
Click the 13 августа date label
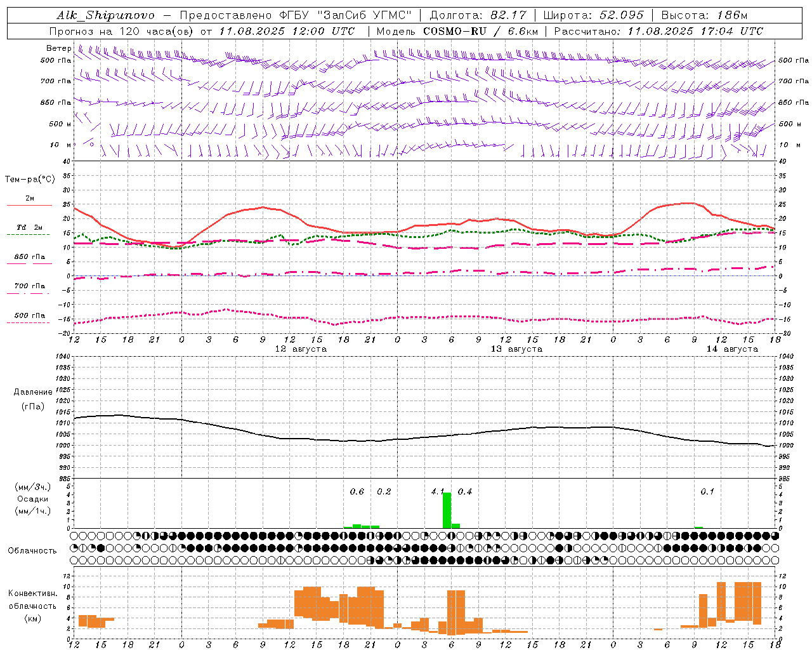[x=516, y=349]
